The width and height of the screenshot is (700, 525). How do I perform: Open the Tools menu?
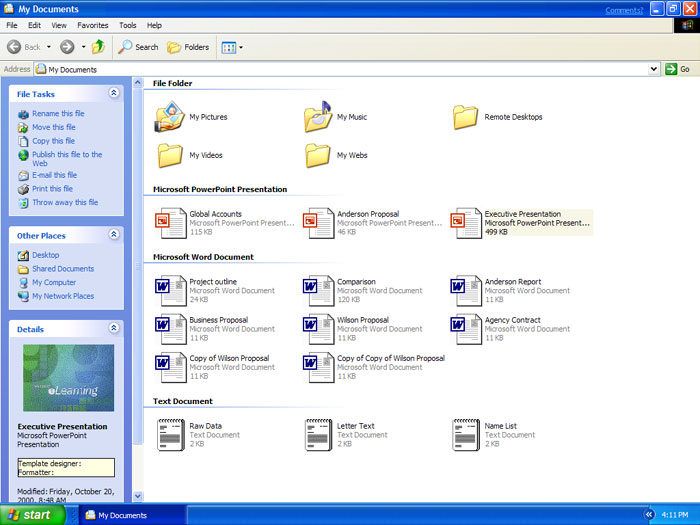[128, 25]
